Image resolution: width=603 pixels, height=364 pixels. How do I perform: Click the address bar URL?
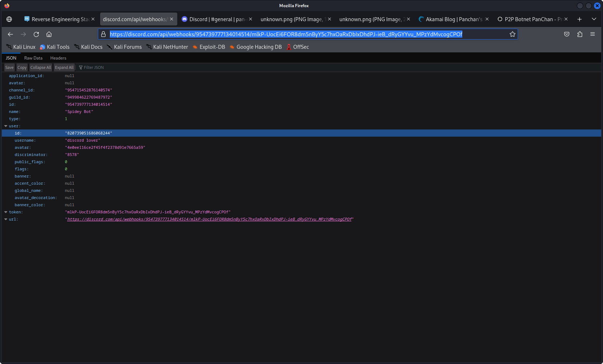286,34
